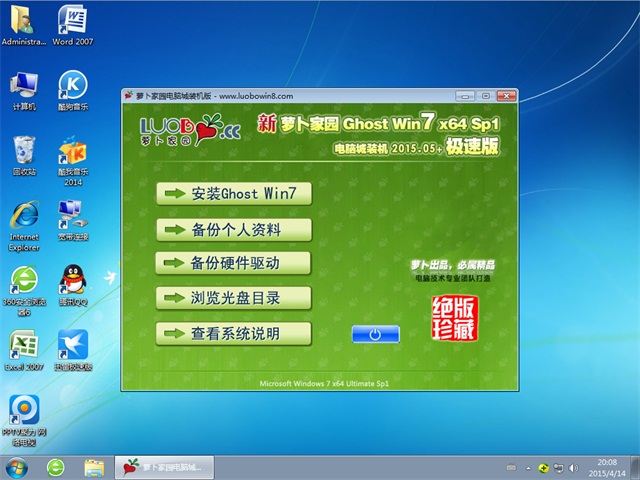Choose 备份硬件驱动 backup drivers option
Image resolution: width=640 pixels, height=480 pixels.
click(x=234, y=263)
